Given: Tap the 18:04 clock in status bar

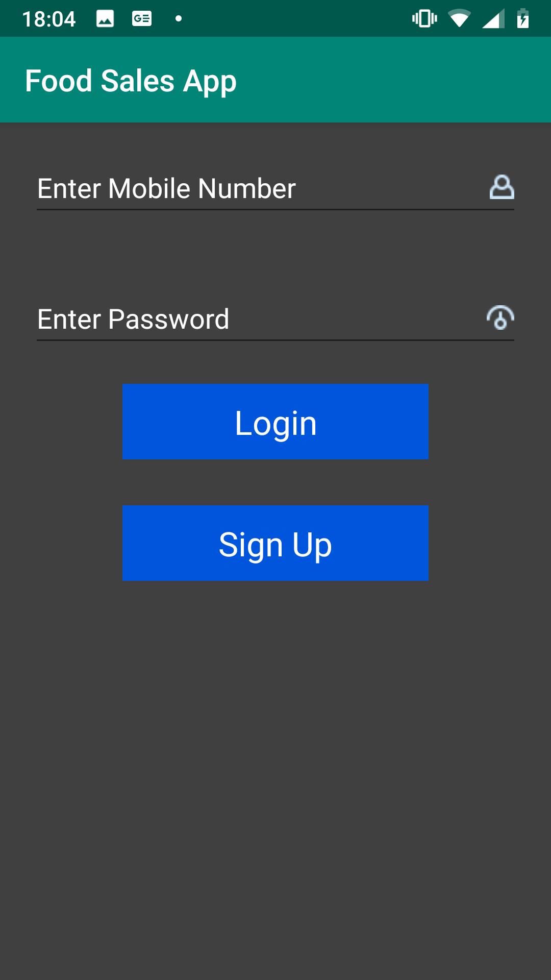Looking at the screenshot, I should pos(49,19).
